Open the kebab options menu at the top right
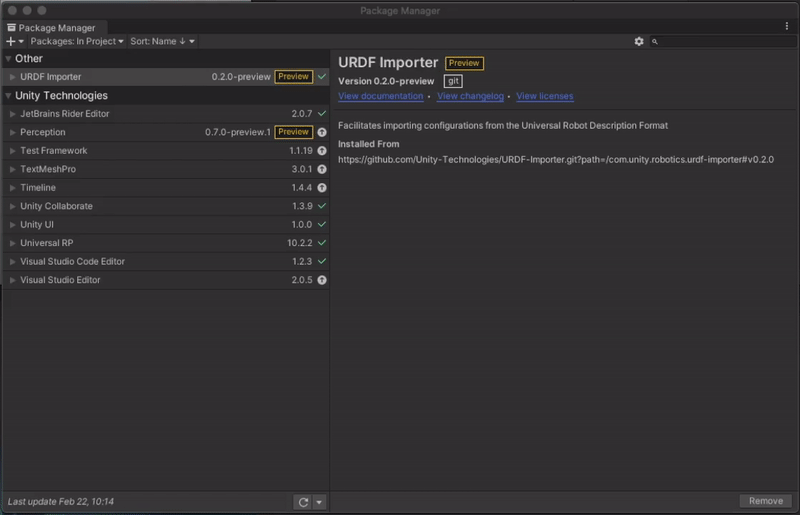The width and height of the screenshot is (800, 515). [x=786, y=26]
